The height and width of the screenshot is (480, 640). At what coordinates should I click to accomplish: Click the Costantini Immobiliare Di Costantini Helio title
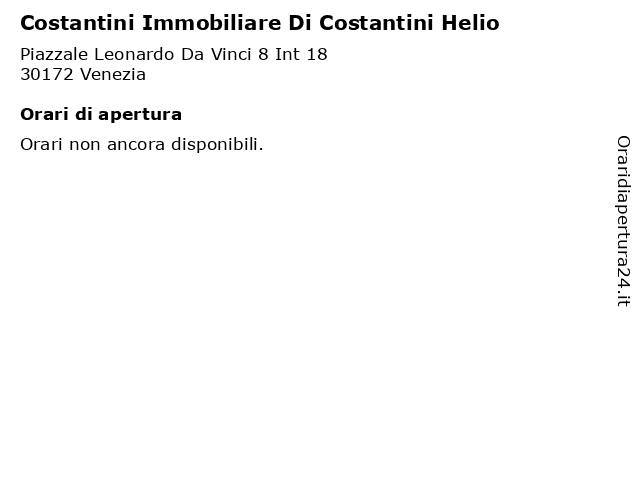(260, 23)
